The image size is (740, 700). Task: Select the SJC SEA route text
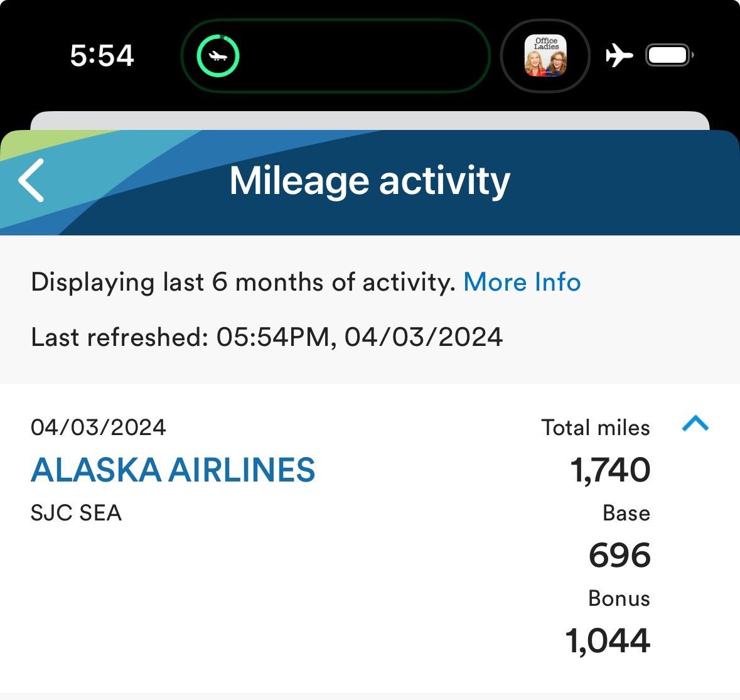76,513
